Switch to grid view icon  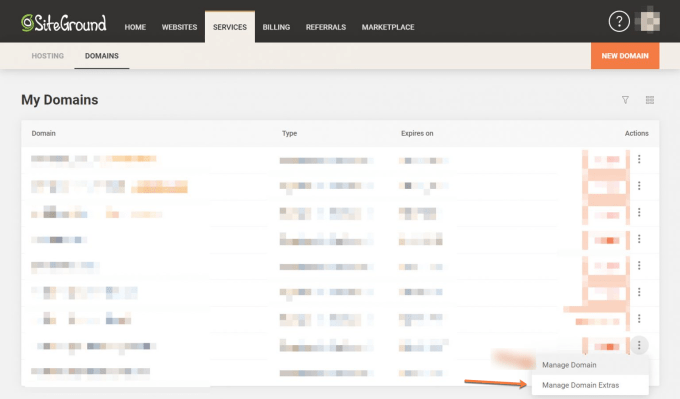pos(650,100)
